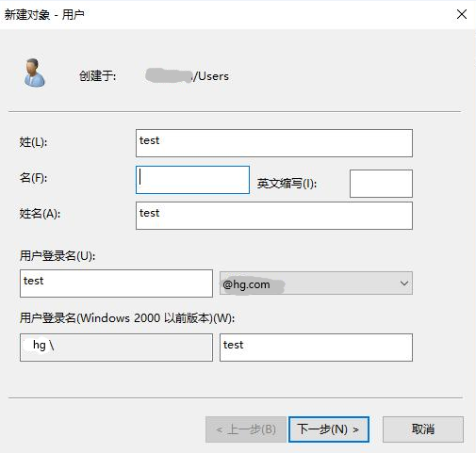Click the disabled 上一步(B) back button
476x453 pixels.
coord(246,429)
